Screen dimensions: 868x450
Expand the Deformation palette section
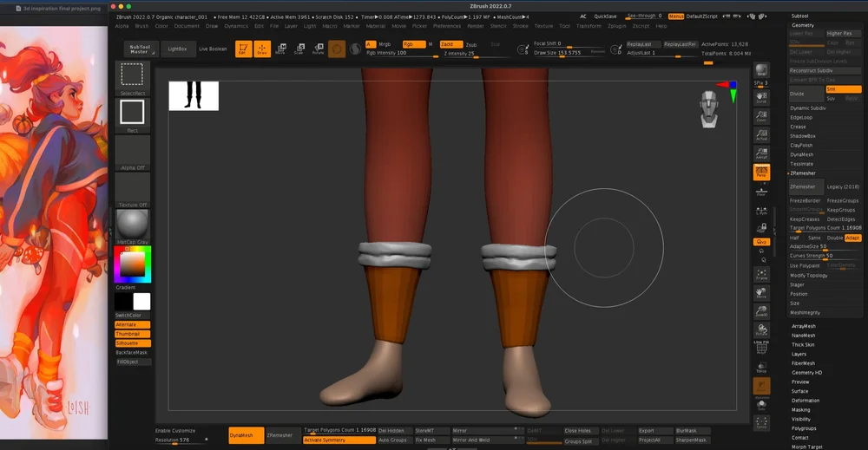tap(806, 401)
